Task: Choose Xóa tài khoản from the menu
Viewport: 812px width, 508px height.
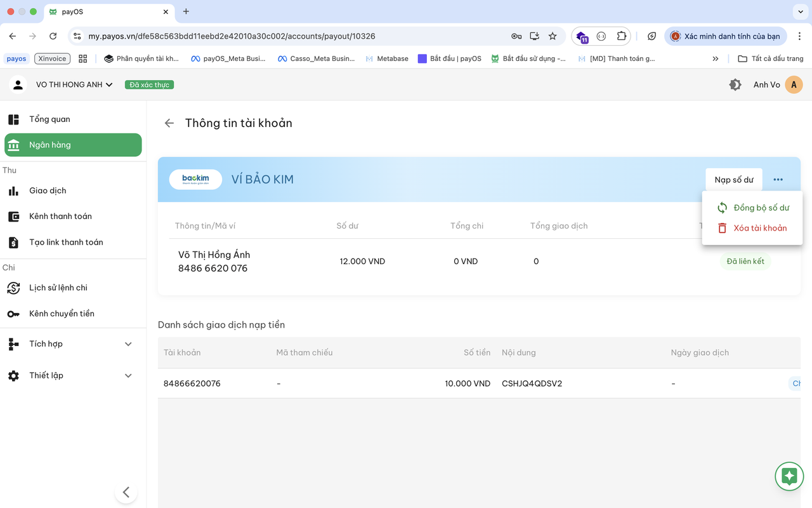Action: pyautogui.click(x=759, y=228)
